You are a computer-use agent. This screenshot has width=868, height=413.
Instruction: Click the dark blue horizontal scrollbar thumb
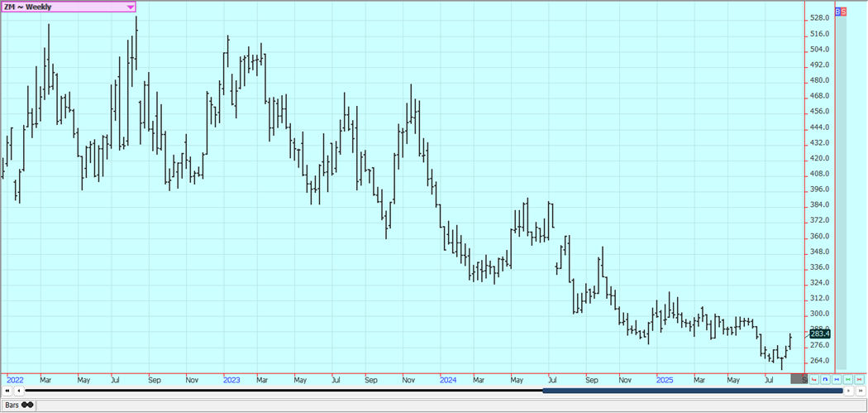pos(693,391)
